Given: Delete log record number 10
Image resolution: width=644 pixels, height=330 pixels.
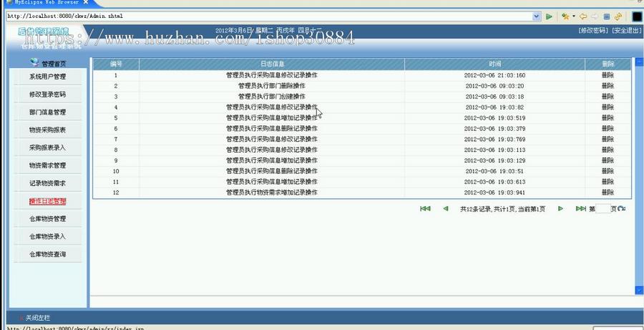Looking at the screenshot, I should click(x=608, y=171).
